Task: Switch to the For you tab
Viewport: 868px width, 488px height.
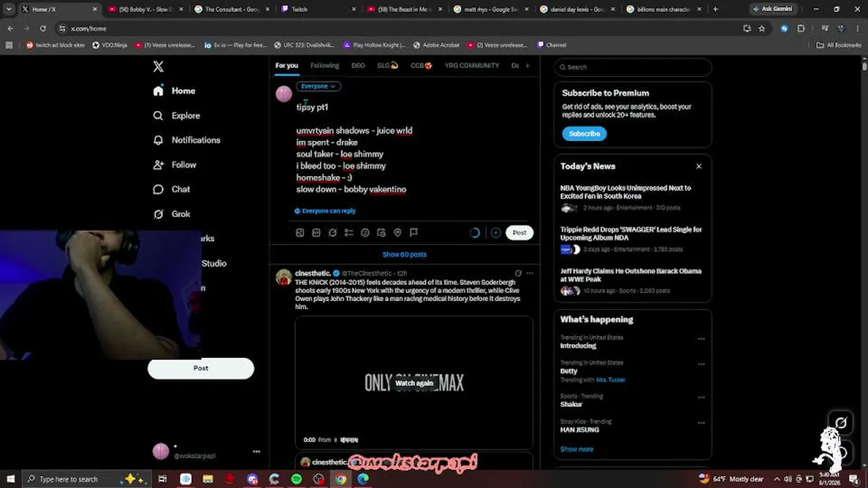Action: [286, 66]
